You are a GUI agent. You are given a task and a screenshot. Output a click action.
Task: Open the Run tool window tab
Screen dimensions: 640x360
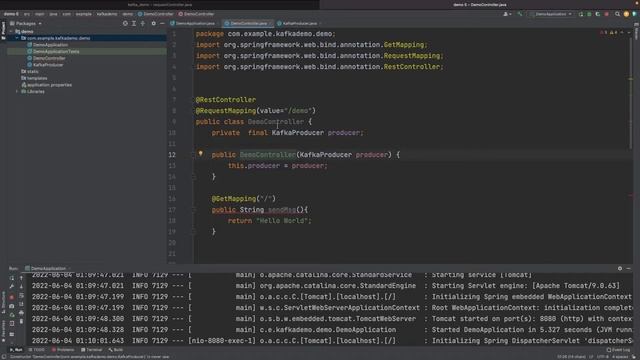(16, 350)
